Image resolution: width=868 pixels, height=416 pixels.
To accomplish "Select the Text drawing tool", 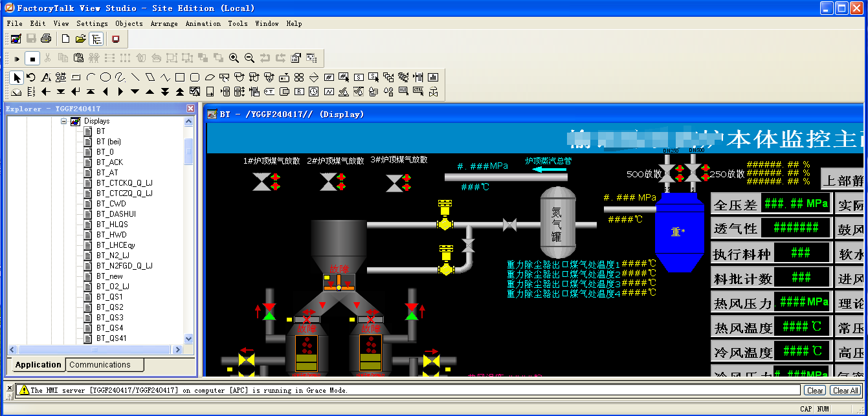I will (46, 76).
